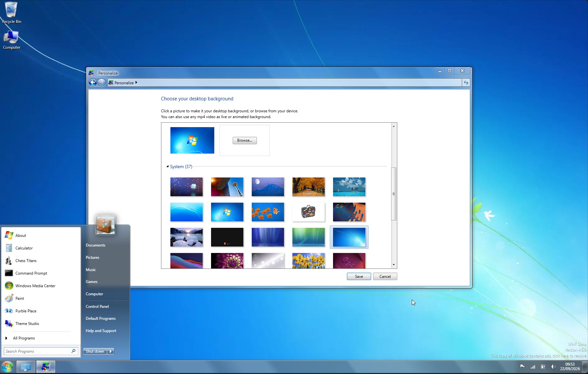The width and height of the screenshot is (588, 374).
Task: Open Command Prompt from Start menu
Action: click(31, 273)
